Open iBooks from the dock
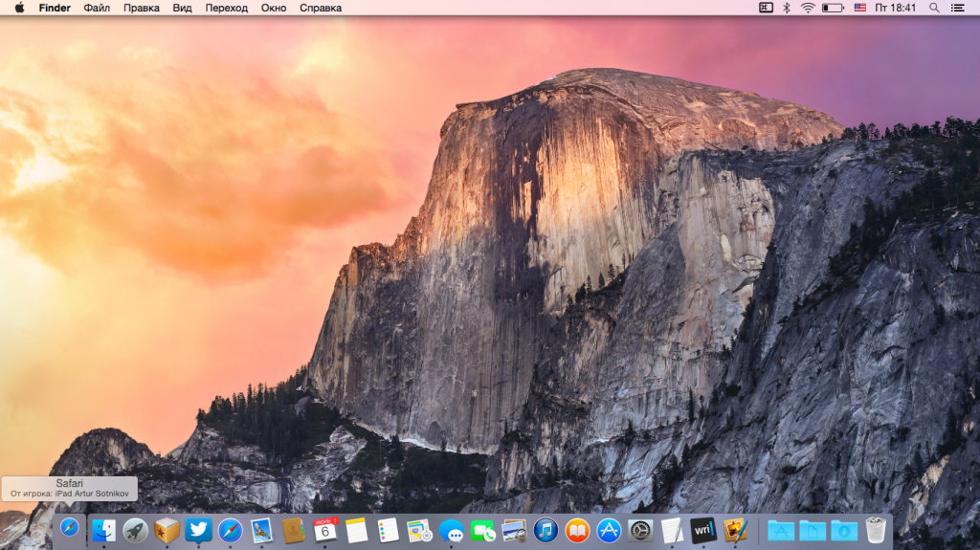Image resolution: width=980 pixels, height=550 pixels. pos(577,530)
